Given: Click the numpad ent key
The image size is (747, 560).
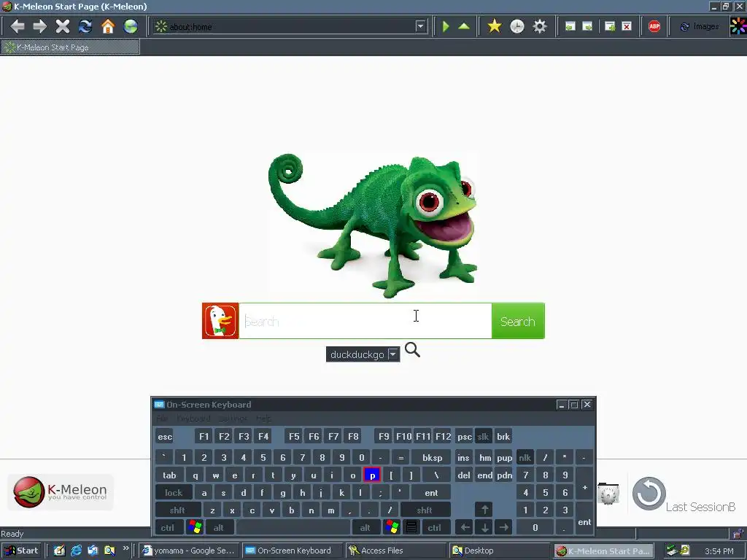Looking at the screenshot, I should pos(584,518).
